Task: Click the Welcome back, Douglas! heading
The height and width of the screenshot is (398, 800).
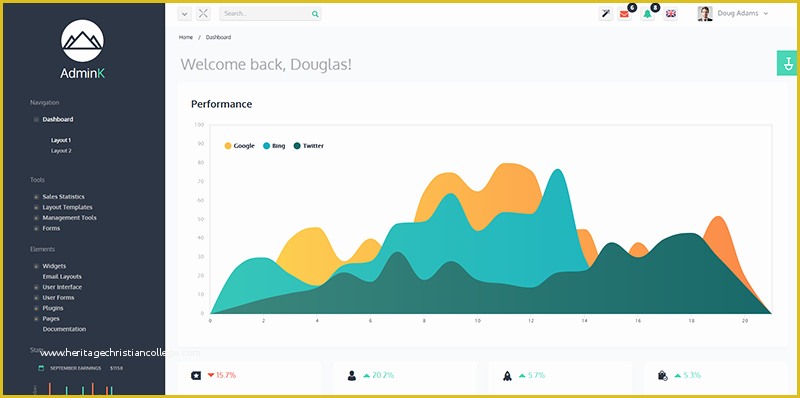Action: tap(266, 65)
